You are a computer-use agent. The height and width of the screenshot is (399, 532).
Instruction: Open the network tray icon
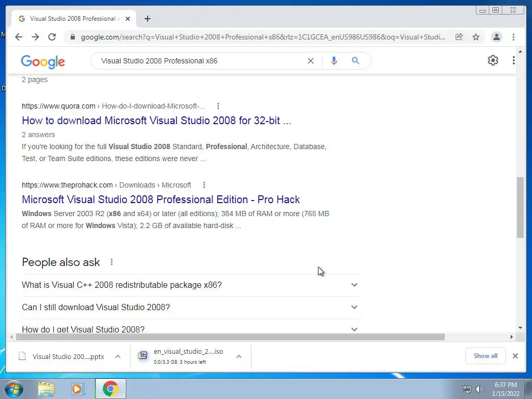point(467,389)
